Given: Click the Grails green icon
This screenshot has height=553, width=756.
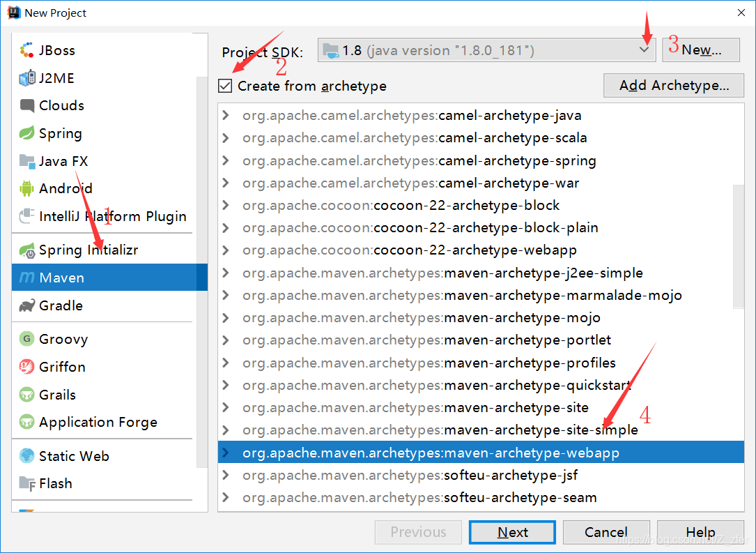Looking at the screenshot, I should (26, 395).
